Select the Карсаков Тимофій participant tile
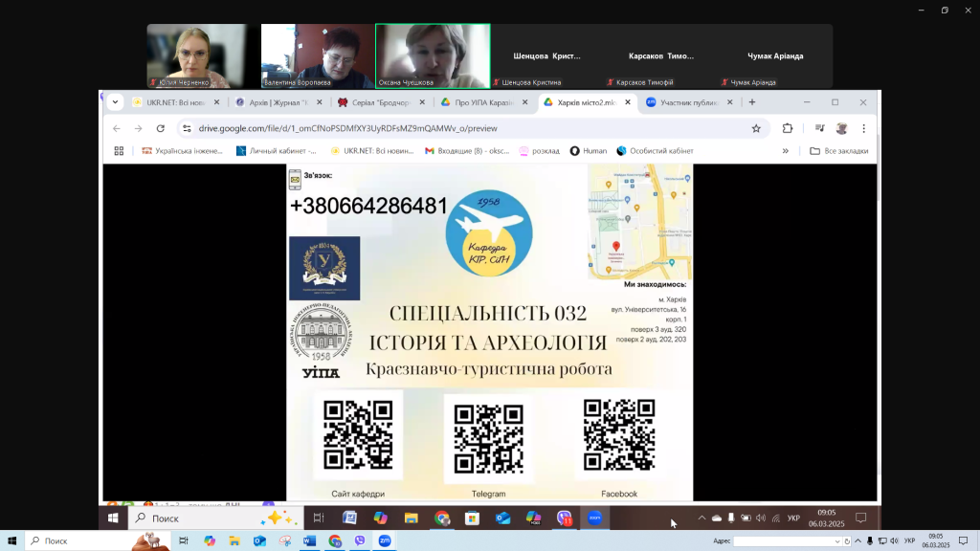 (661, 55)
